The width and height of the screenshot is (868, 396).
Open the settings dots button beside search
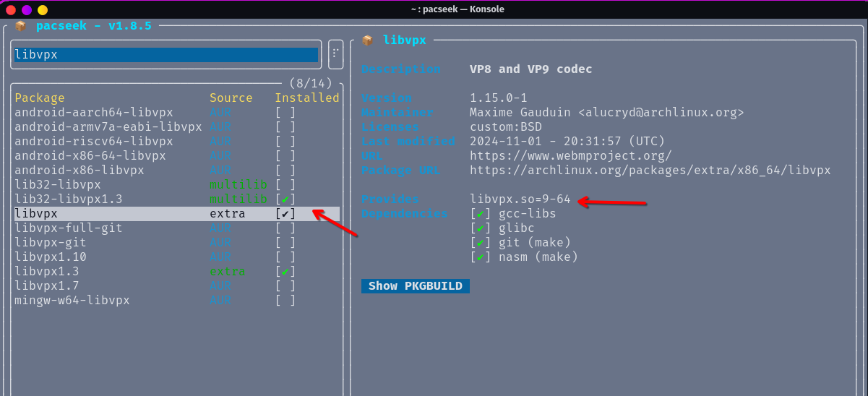pyautogui.click(x=335, y=54)
